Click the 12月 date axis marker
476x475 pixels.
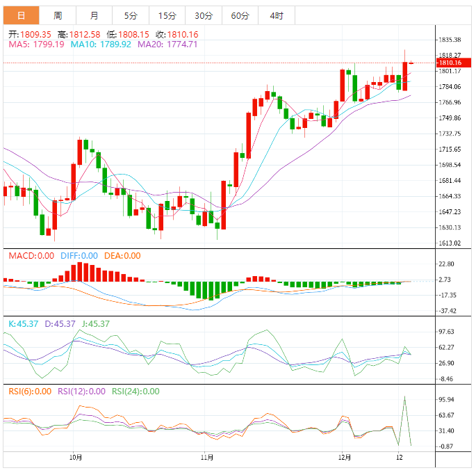pos(345,458)
